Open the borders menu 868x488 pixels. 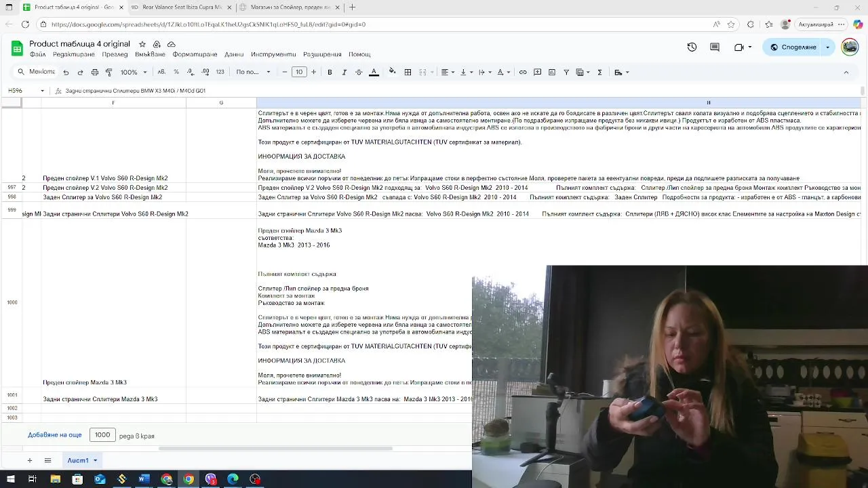click(408, 73)
